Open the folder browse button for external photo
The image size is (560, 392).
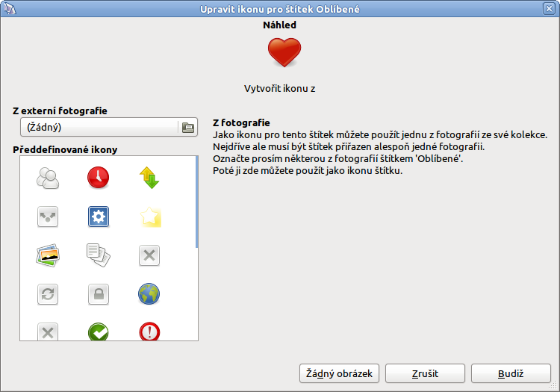click(188, 127)
